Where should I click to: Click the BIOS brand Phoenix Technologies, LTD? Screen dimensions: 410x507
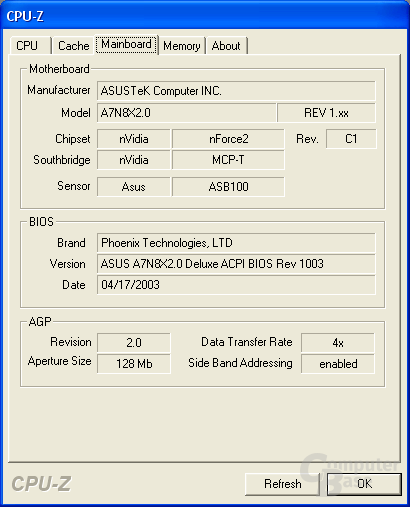236,243
